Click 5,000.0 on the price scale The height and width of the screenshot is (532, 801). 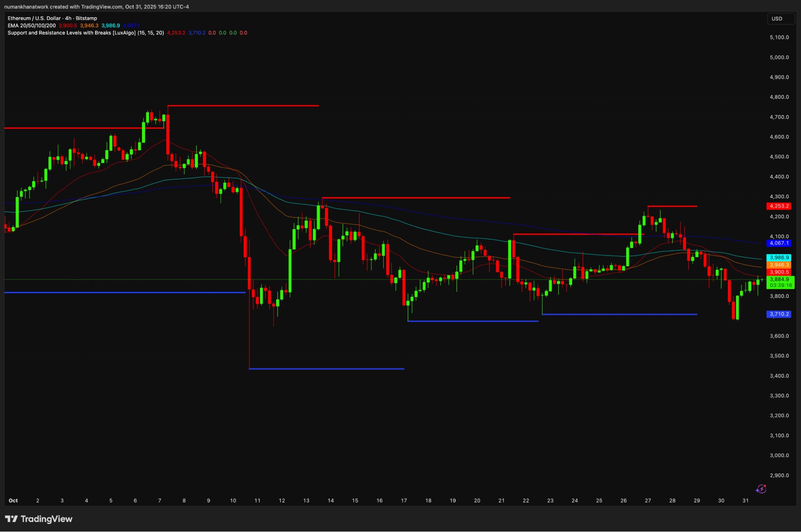pyautogui.click(x=779, y=57)
